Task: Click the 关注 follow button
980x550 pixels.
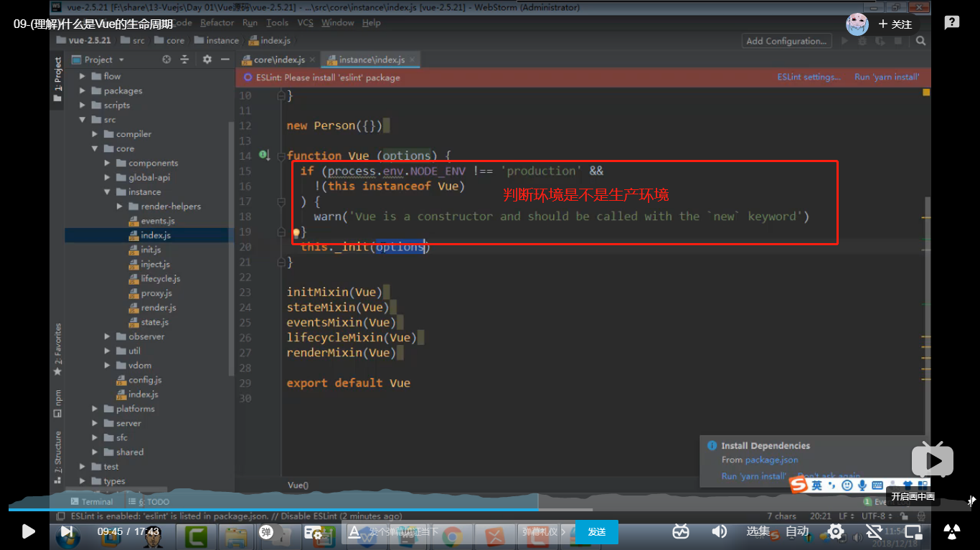Action: (895, 24)
